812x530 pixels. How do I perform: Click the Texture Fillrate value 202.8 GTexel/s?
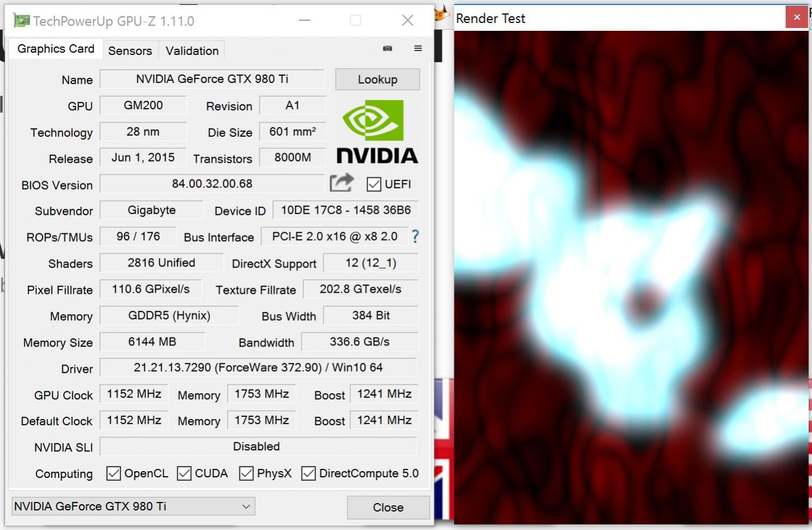coord(361,289)
